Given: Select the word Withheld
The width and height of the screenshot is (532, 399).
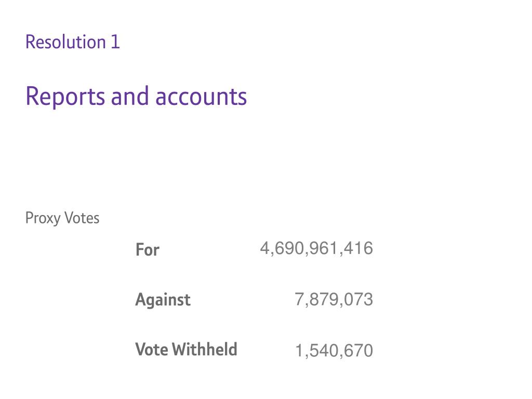Looking at the screenshot, I should tap(205, 350).
